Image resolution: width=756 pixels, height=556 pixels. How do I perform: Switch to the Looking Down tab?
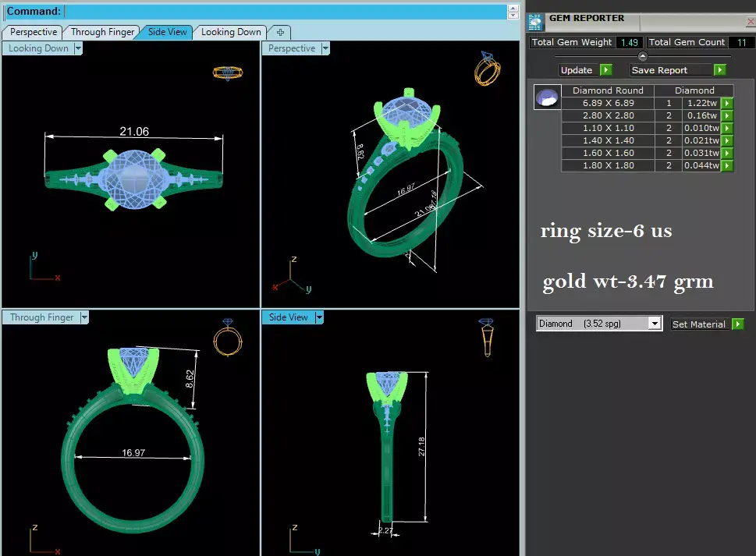tap(231, 32)
